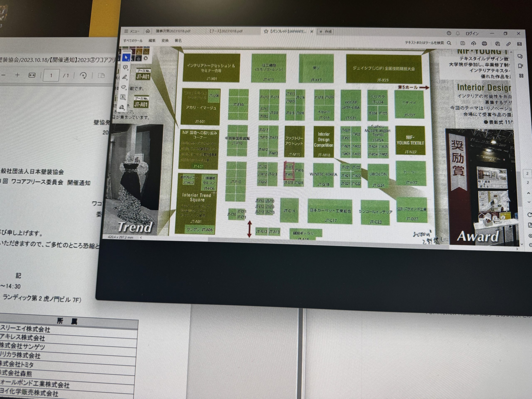Star the 【パンフレット】JAPANTE document
532x399 pixels.
point(266,32)
